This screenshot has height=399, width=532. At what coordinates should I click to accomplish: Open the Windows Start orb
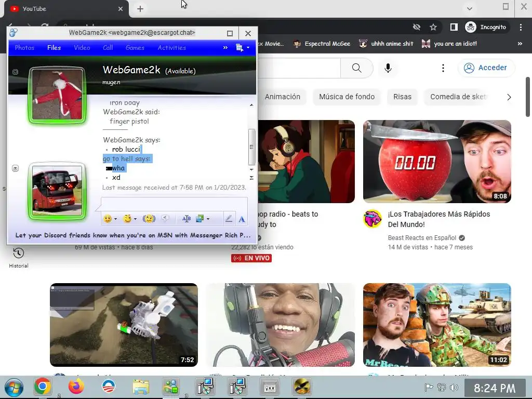pyautogui.click(x=14, y=387)
